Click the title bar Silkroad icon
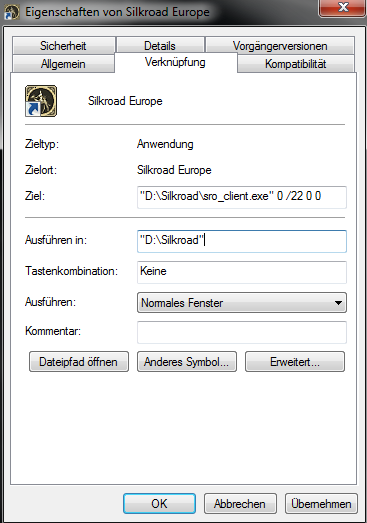 coord(12,13)
